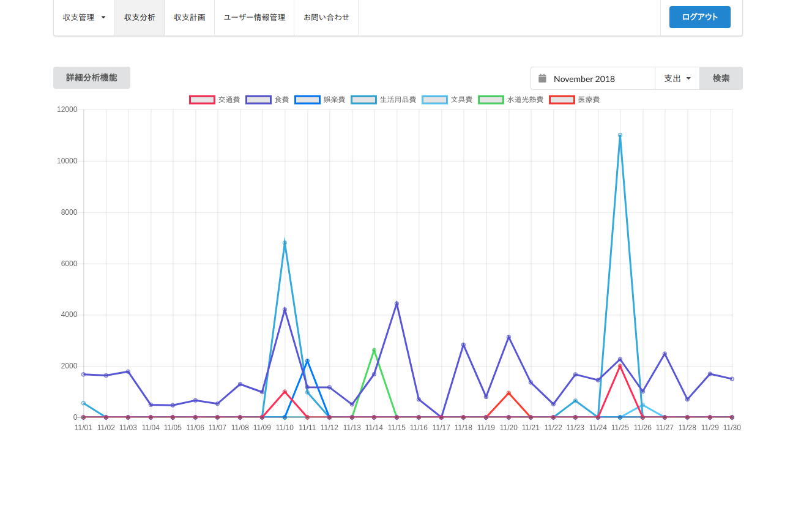This screenshot has width=812, height=522.
Task: Switch to the 収支分析 tab
Action: [x=140, y=18]
